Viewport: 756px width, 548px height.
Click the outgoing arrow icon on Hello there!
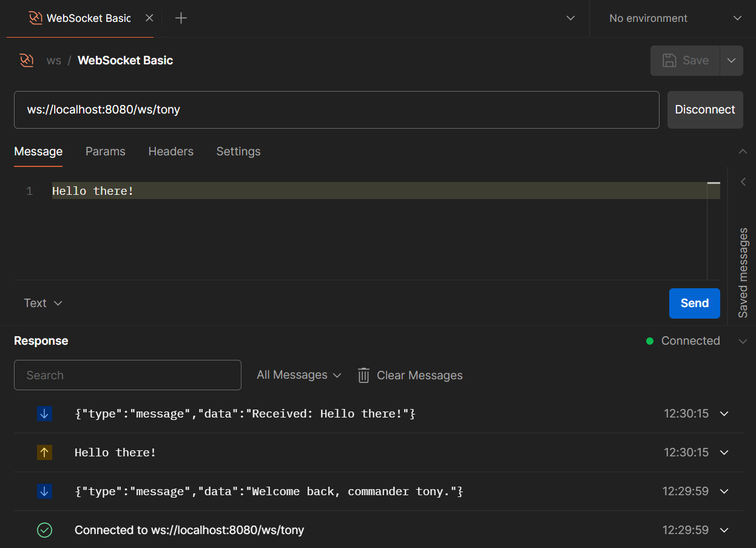click(x=44, y=453)
